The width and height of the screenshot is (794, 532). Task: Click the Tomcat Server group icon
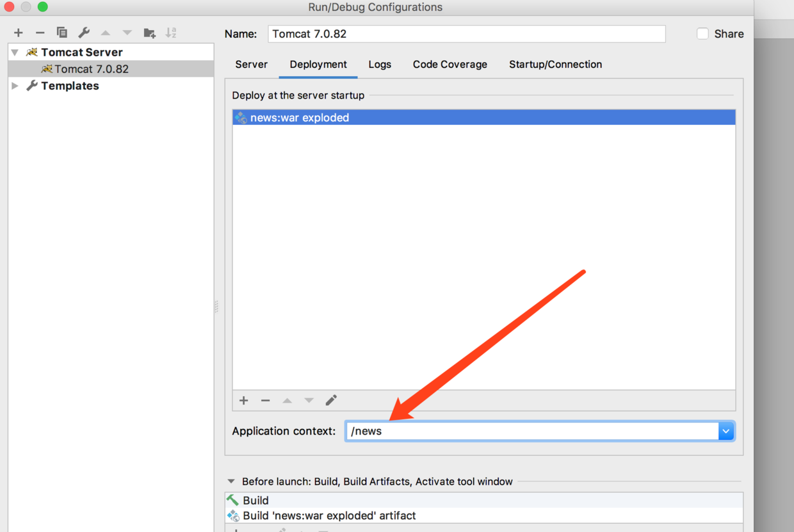(32, 52)
